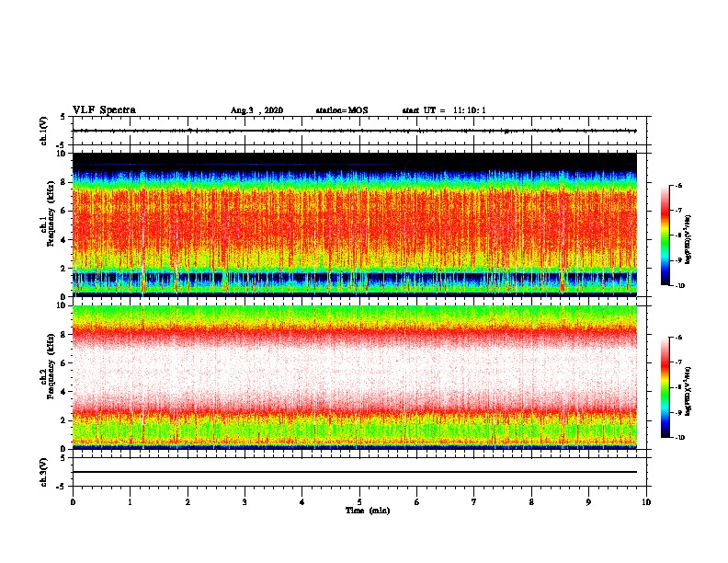Viewport: 728px width, 563px height.
Task: Click the "-5" volt tick on ch.3(V) axis
Action: (x=62, y=487)
